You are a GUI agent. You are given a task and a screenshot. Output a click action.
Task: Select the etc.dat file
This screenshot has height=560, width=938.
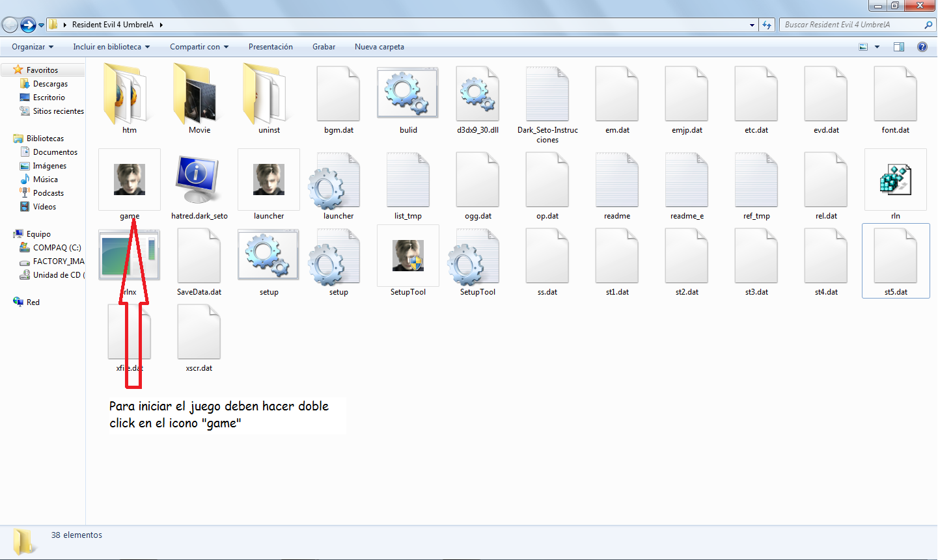point(756,99)
